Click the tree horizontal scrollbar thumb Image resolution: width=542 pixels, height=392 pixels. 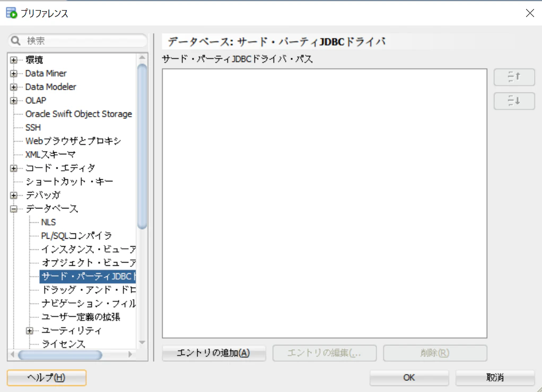[60, 355]
